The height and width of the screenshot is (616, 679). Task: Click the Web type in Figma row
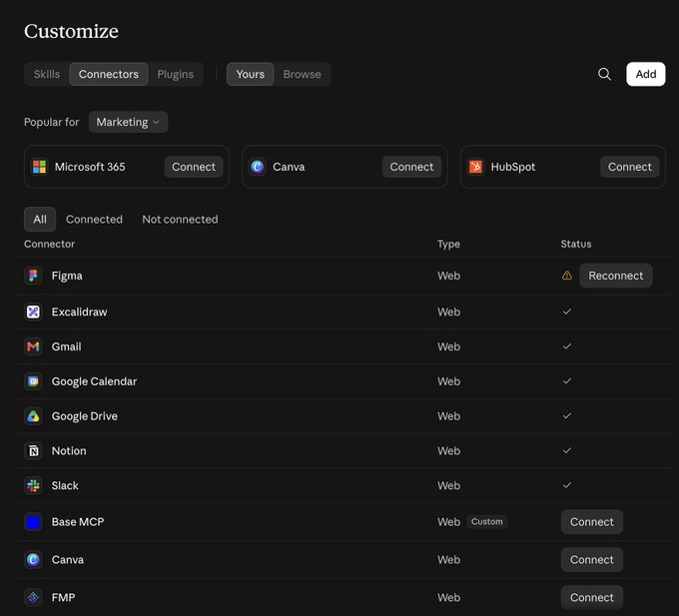pos(448,276)
